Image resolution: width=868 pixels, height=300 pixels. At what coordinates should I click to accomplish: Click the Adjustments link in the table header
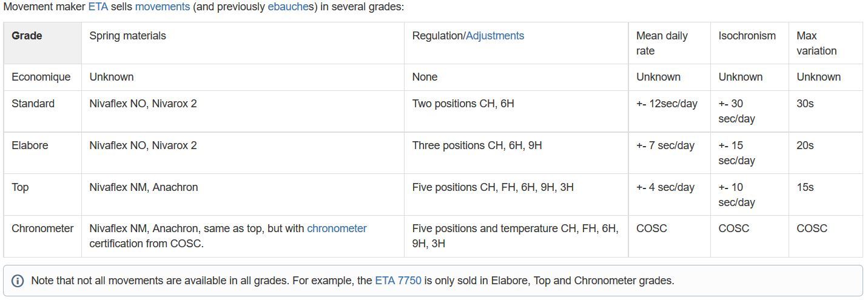pos(495,36)
